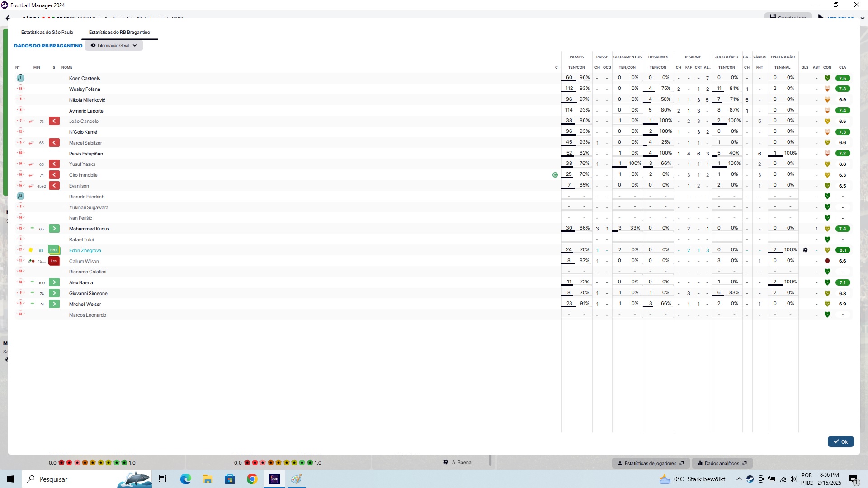Click Wesley Fofana's 112 passes value
The width and height of the screenshot is (868, 488).
569,88
